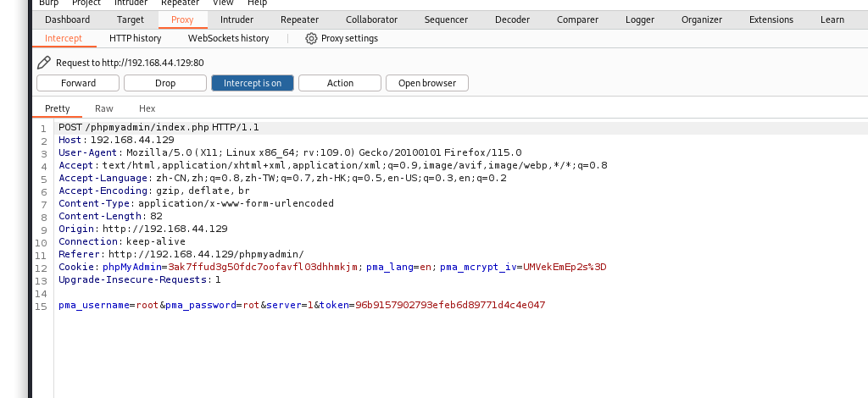The width and height of the screenshot is (868, 398).
Task: Open the Action dropdown menu
Action: pyautogui.click(x=340, y=83)
